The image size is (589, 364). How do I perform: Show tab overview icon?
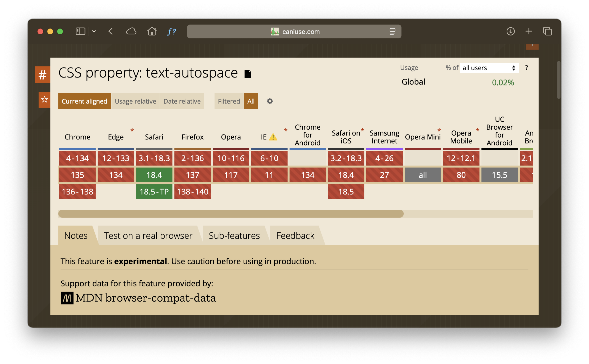[547, 31]
